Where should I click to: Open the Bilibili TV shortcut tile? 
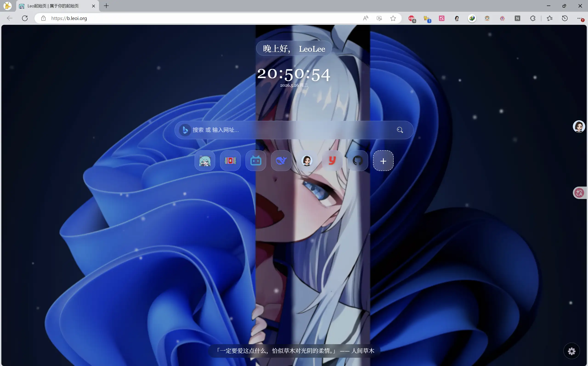coord(256,161)
